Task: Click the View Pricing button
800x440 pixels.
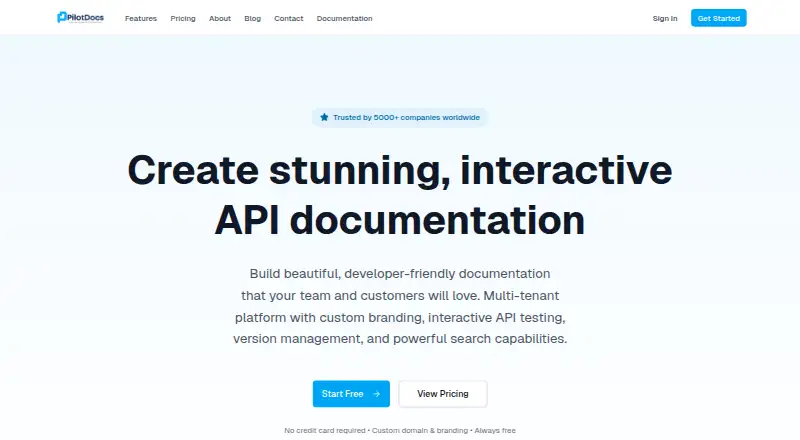Action: click(443, 394)
